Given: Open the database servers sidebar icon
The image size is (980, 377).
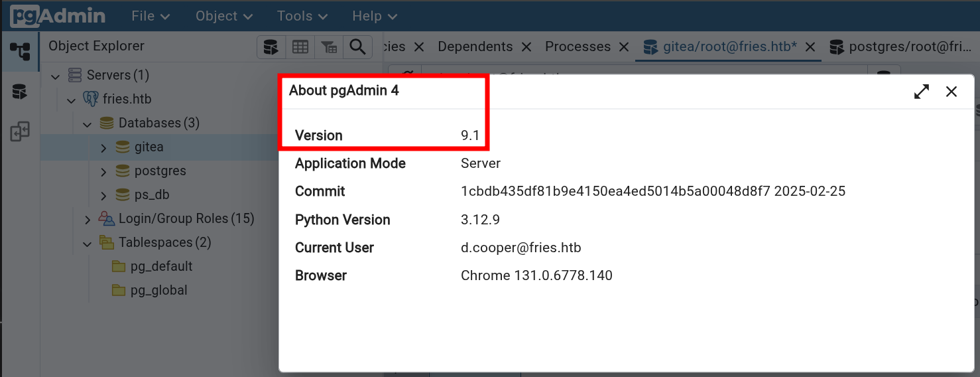Looking at the screenshot, I should (x=20, y=92).
